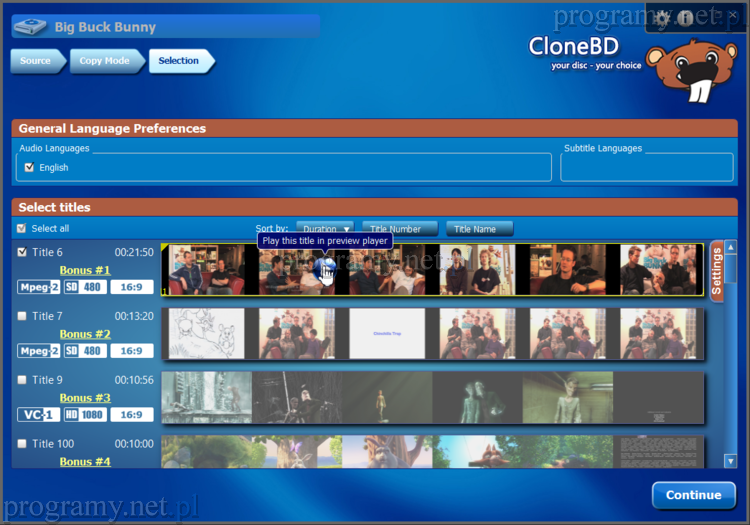
Task: Click the Bonus #2 title name link
Action: point(85,334)
